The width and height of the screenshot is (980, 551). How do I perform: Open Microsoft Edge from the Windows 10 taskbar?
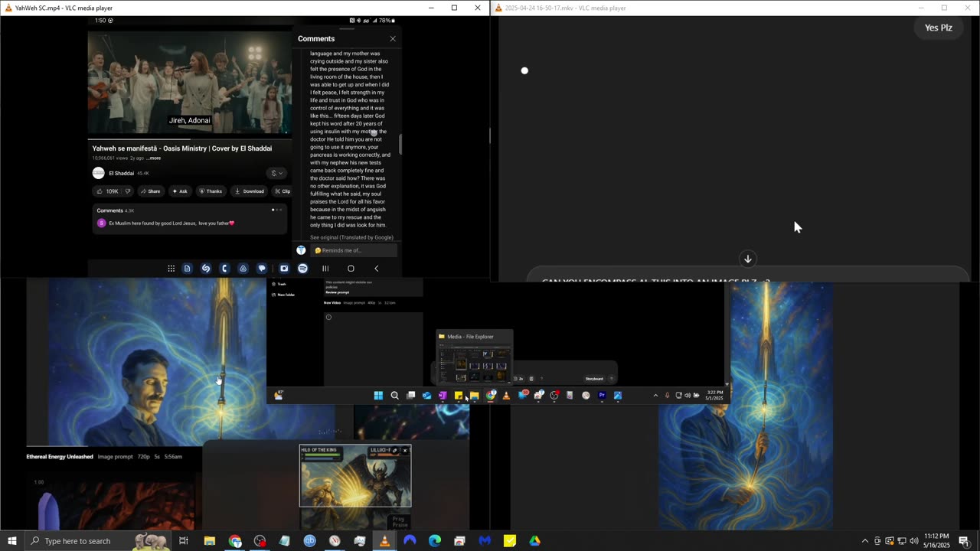coord(435,541)
